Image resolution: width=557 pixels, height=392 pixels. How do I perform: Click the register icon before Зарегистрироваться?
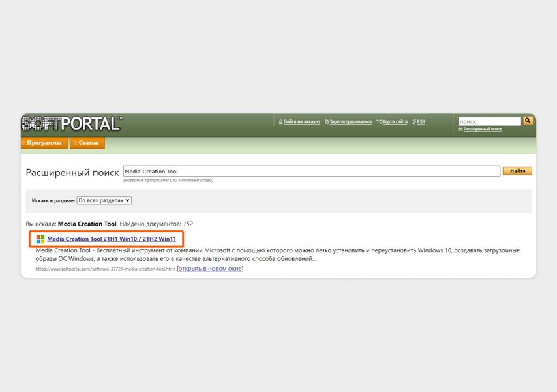click(327, 121)
